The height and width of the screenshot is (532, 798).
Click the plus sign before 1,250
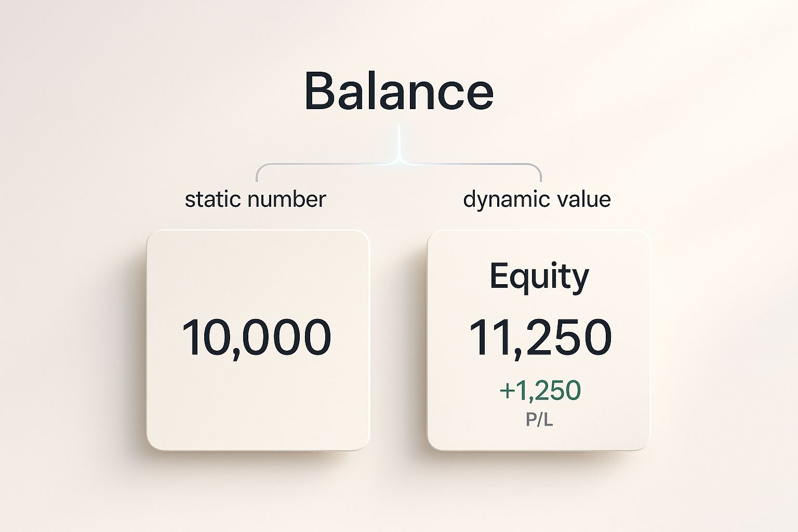click(x=507, y=391)
